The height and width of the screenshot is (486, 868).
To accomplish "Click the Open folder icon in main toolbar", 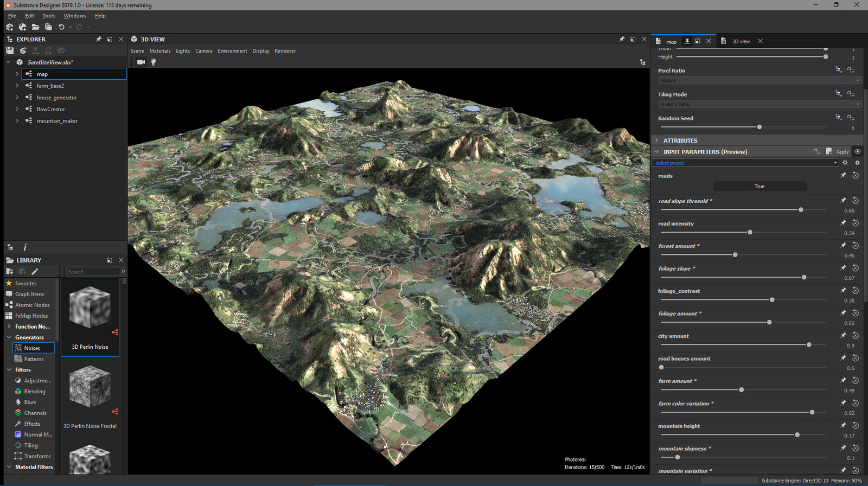I will [x=35, y=27].
